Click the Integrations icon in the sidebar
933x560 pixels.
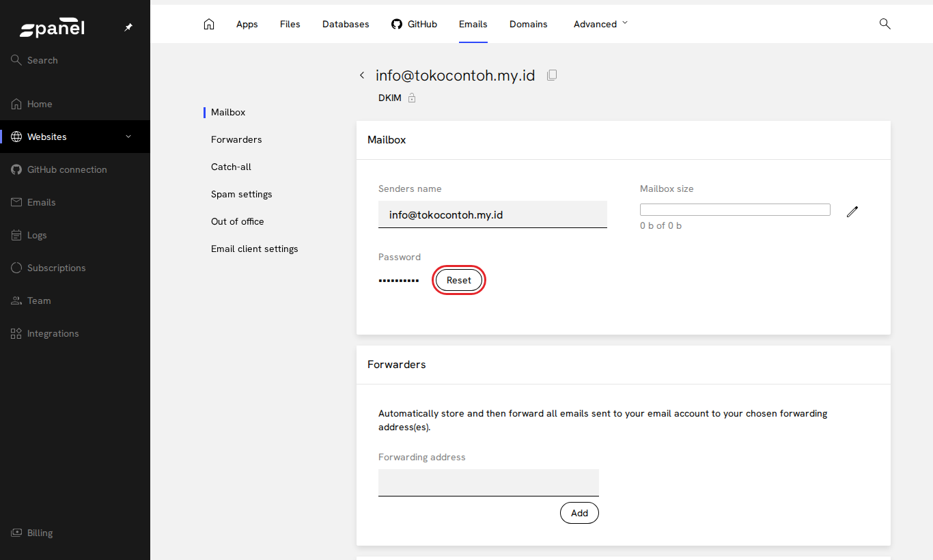(x=16, y=333)
